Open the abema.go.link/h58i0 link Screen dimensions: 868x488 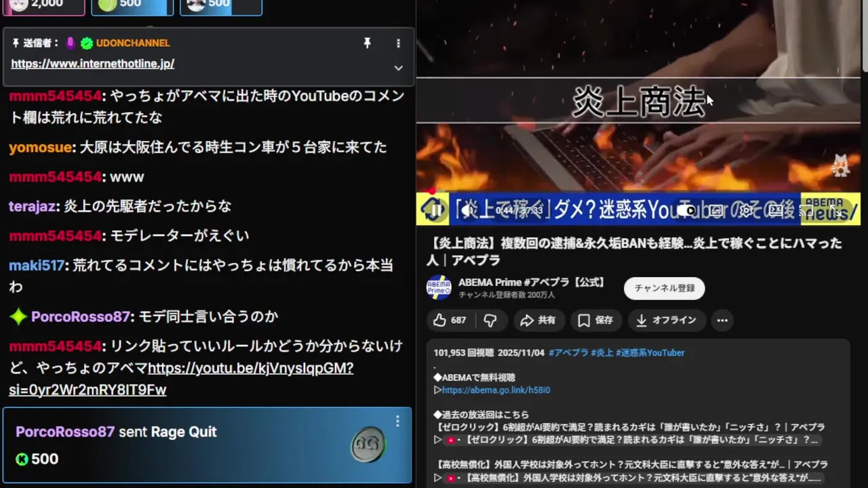(496, 390)
